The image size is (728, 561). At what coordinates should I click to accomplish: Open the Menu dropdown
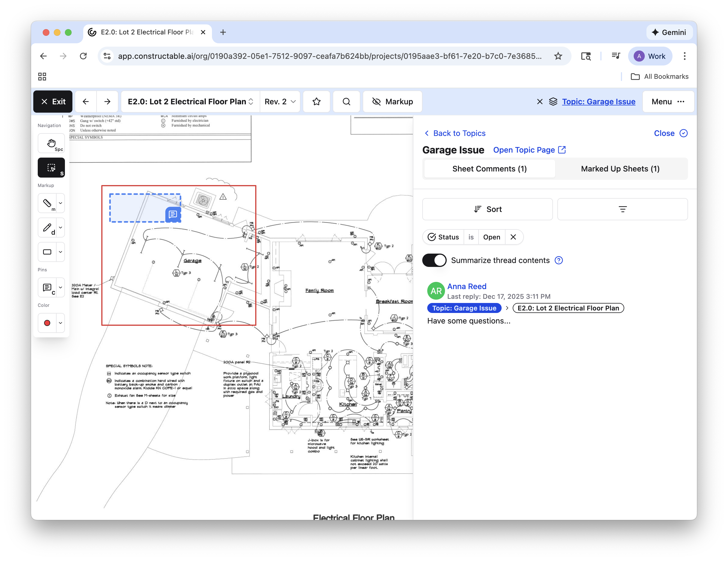(x=668, y=102)
